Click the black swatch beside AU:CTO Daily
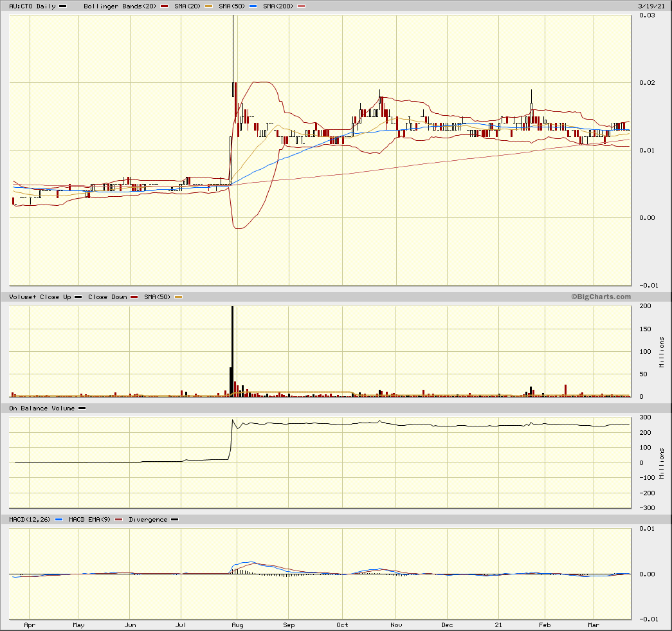672x631 pixels. tap(62, 6)
